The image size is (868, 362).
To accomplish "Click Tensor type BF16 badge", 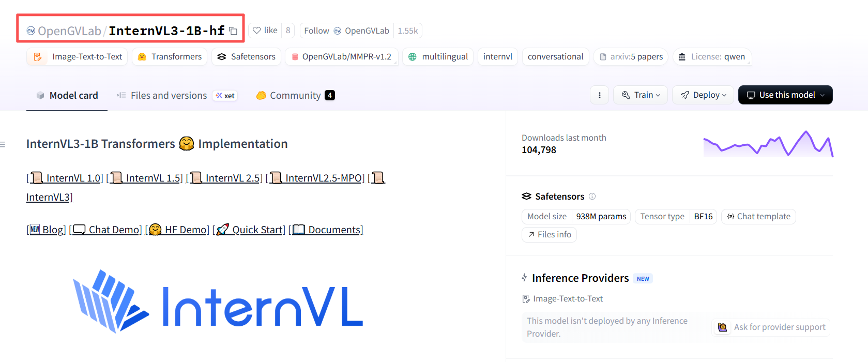I will 676,216.
